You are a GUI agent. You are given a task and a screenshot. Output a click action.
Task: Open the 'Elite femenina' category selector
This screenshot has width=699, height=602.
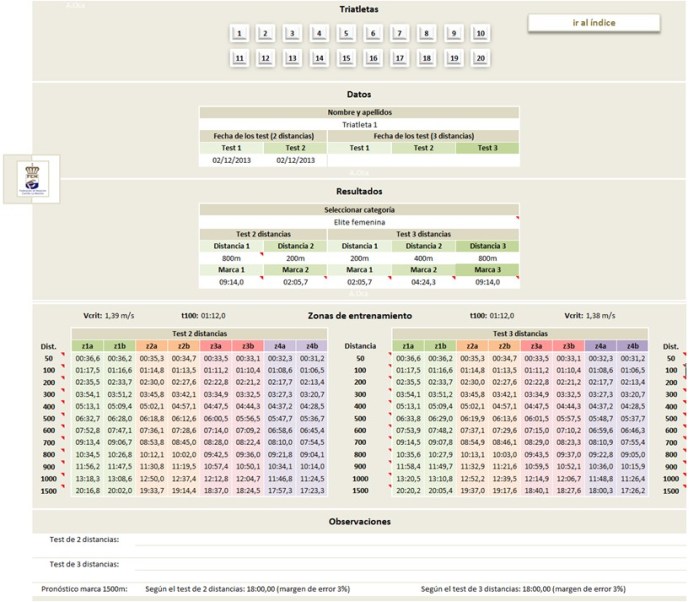[x=358, y=222]
